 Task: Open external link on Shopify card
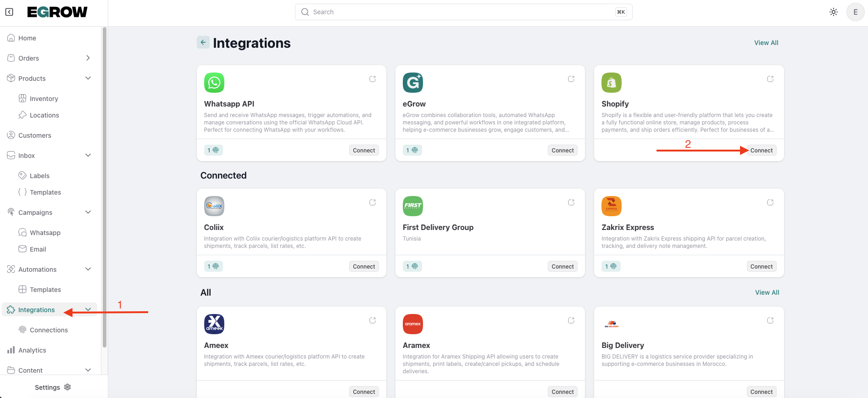tap(770, 79)
